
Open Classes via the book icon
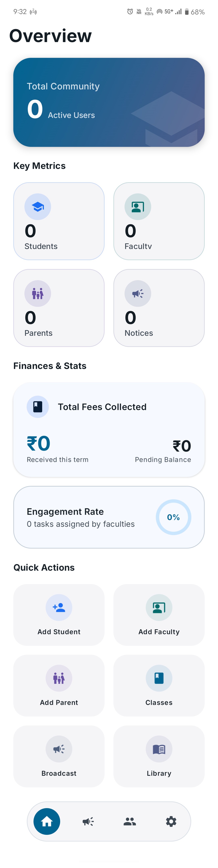159,678
